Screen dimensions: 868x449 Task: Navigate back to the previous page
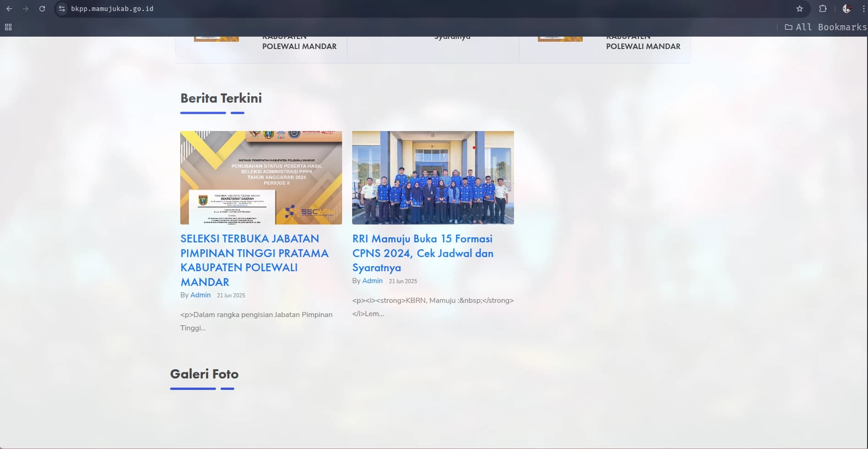10,8
